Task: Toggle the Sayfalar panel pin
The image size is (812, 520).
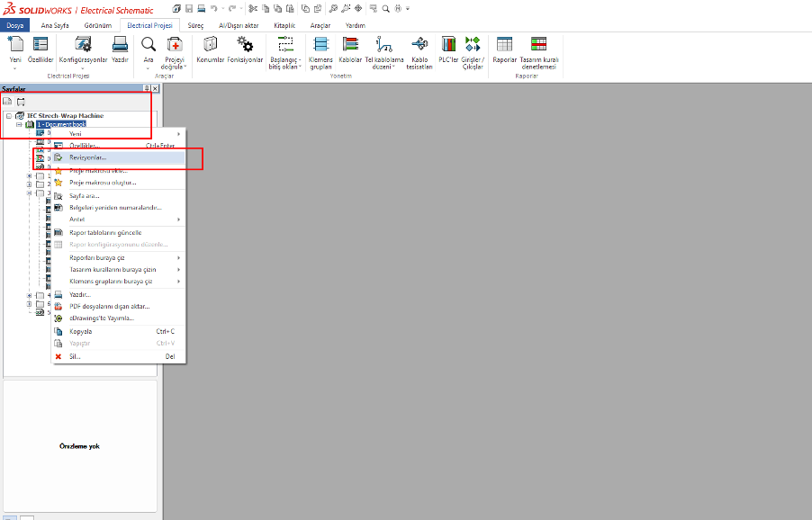Action: pyautogui.click(x=146, y=88)
